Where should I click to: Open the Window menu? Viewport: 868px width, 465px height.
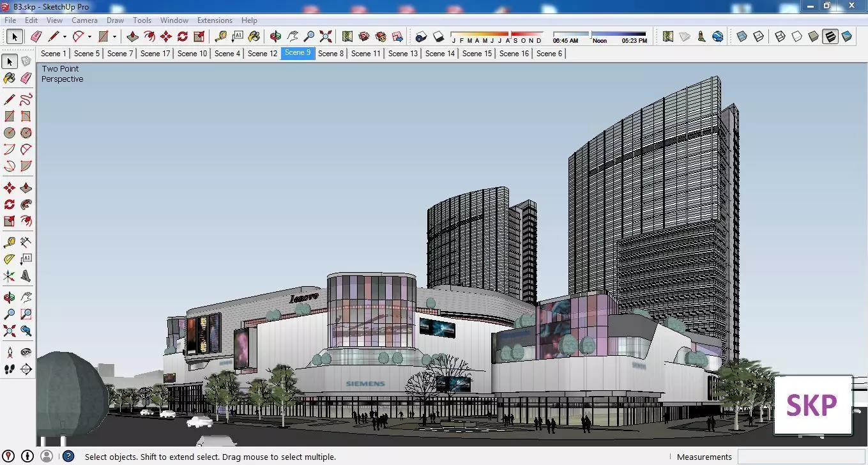(x=174, y=20)
